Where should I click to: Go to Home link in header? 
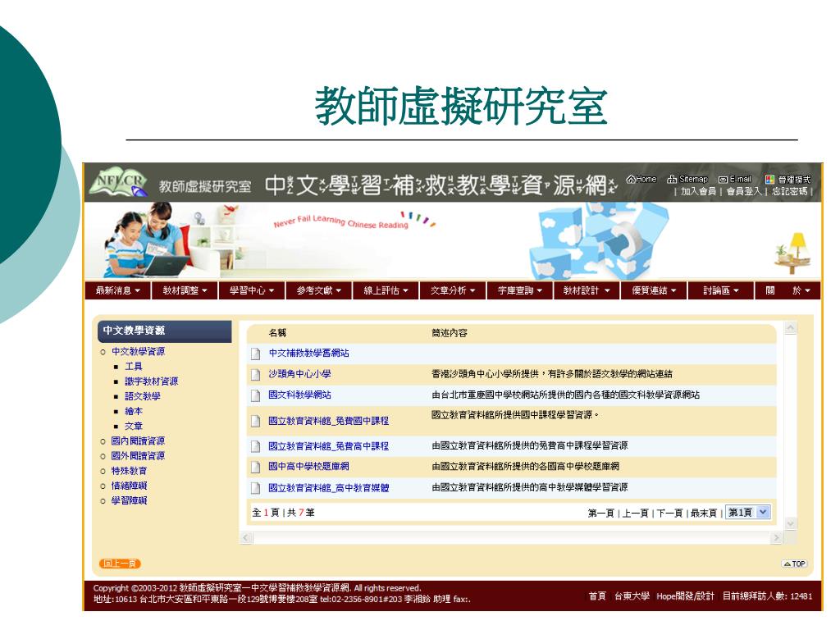pyautogui.click(x=641, y=179)
